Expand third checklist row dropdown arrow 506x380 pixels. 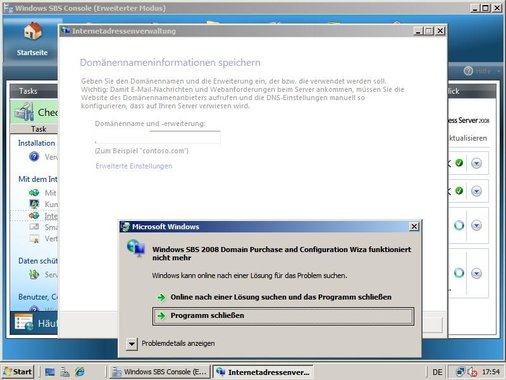pos(476,226)
